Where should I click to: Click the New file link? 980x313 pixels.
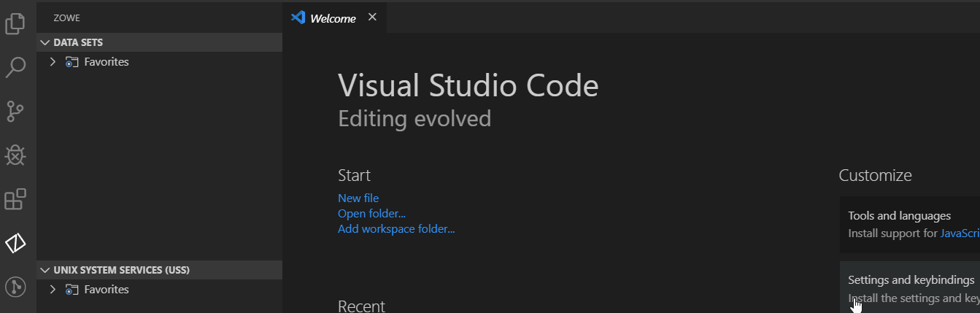[358, 198]
